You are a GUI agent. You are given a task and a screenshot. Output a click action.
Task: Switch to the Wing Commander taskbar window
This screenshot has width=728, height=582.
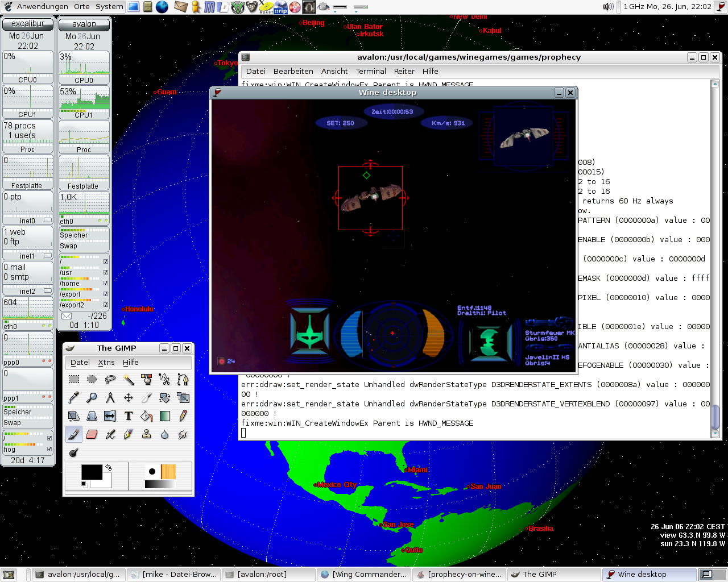364,575
